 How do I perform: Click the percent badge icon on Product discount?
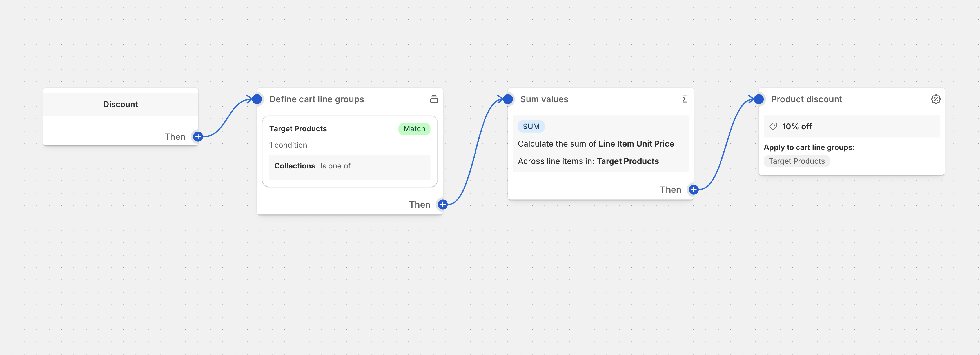coord(936,99)
